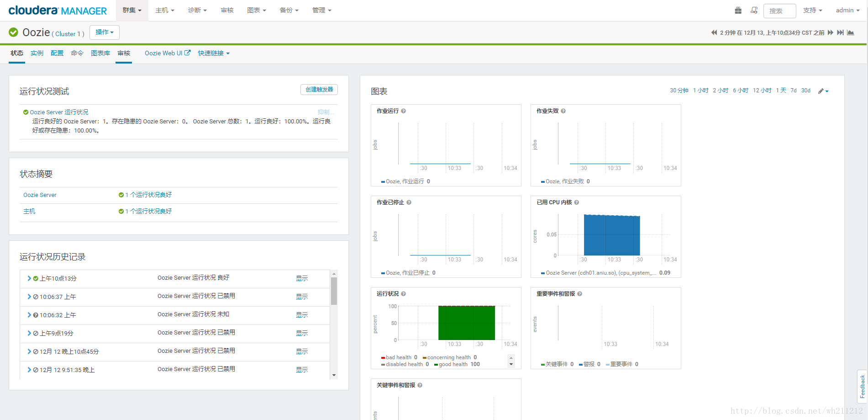The width and height of the screenshot is (868, 420).
Task: Open the 审核 top navigation item
Action: (x=227, y=10)
